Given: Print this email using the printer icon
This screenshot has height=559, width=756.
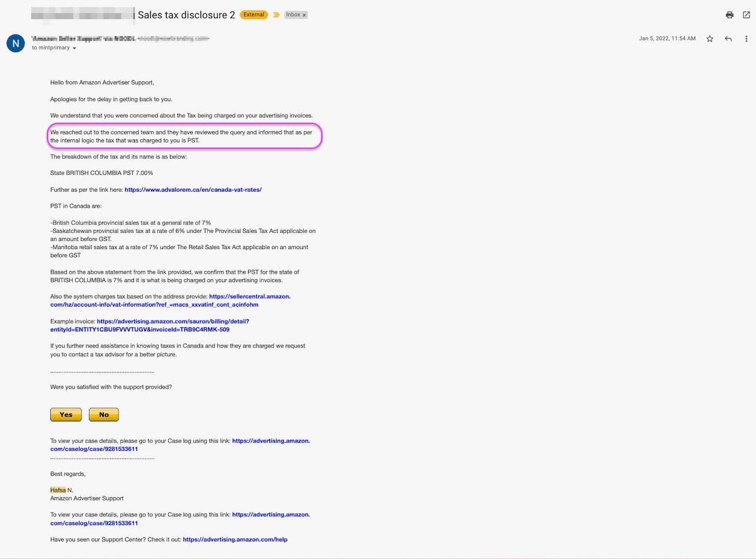Looking at the screenshot, I should tap(729, 15).
